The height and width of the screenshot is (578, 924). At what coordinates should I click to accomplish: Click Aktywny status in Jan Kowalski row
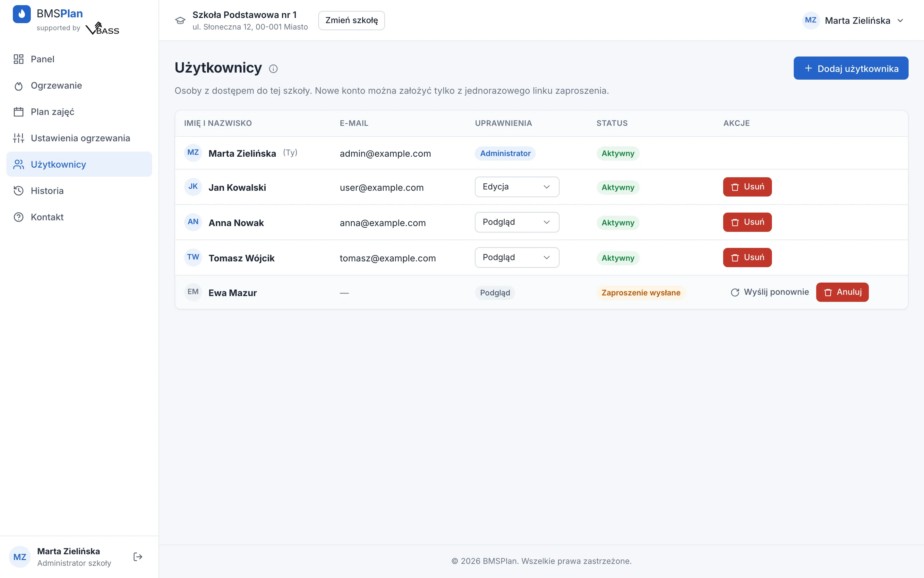(x=618, y=187)
